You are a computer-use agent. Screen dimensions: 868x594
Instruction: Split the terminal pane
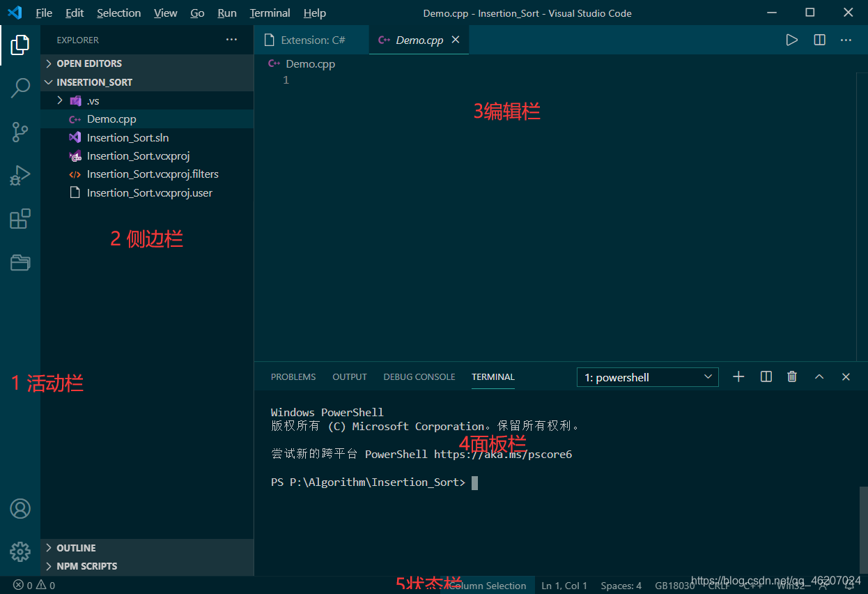pyautogui.click(x=766, y=376)
